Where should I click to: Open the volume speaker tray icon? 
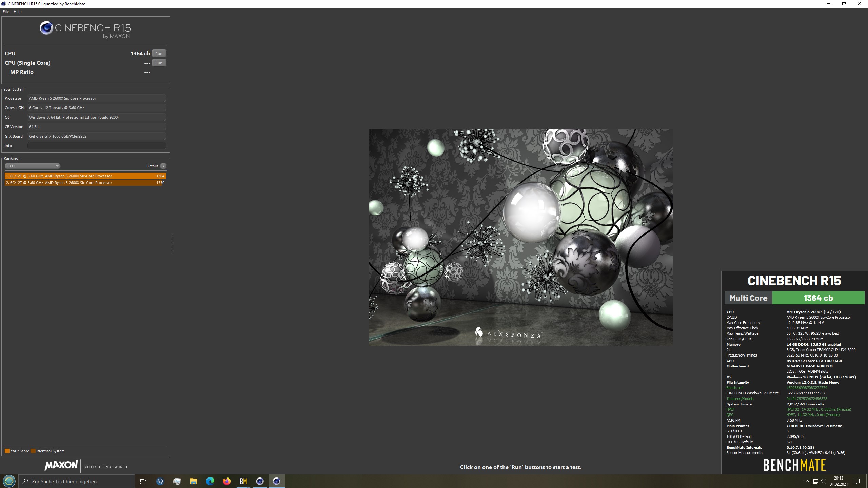[823, 481]
